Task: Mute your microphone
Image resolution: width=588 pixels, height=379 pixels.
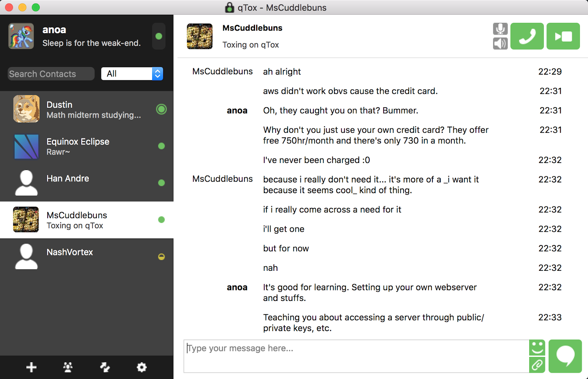Action: click(x=500, y=28)
